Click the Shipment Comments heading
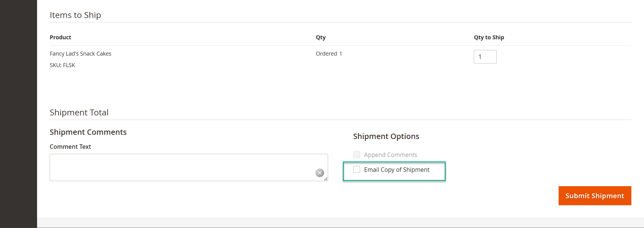 [88, 132]
